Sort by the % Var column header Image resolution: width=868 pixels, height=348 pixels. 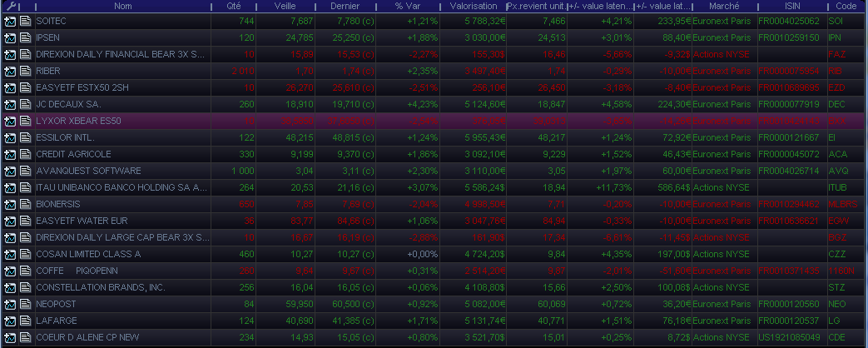(407, 6)
